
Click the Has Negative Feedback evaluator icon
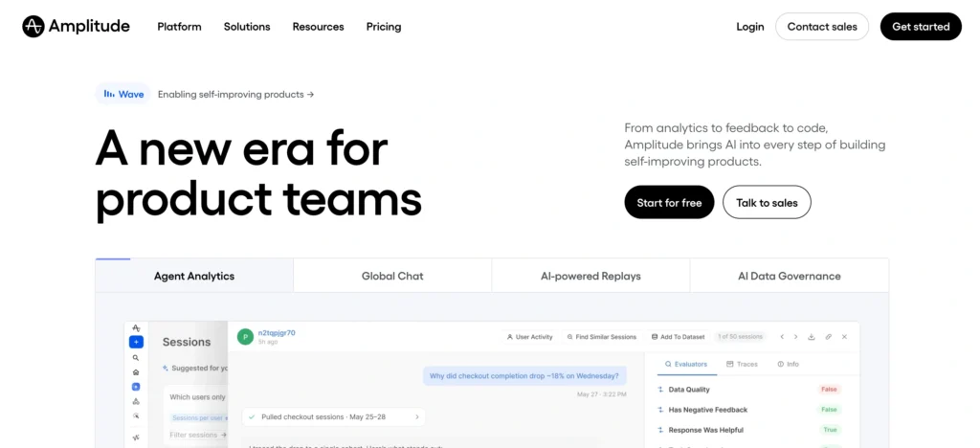(660, 410)
